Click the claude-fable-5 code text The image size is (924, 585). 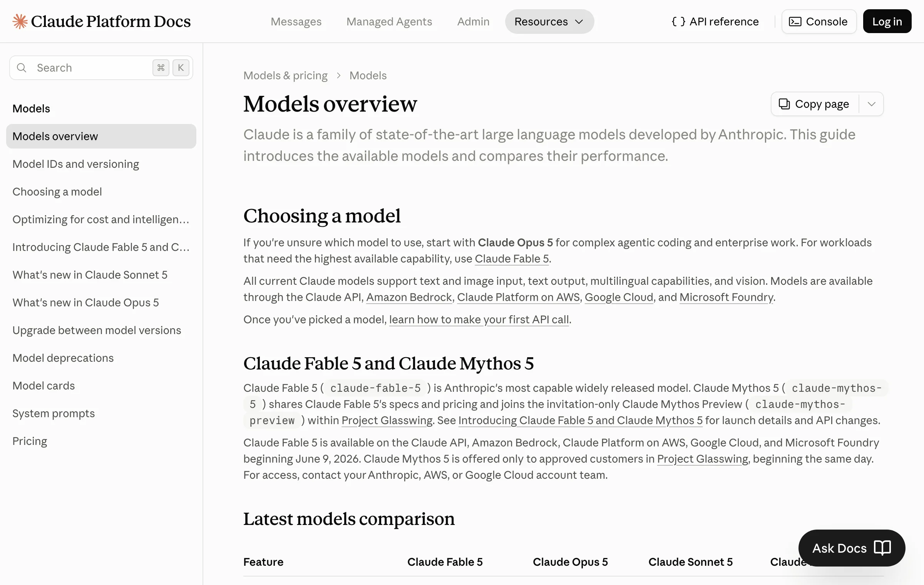(x=375, y=388)
